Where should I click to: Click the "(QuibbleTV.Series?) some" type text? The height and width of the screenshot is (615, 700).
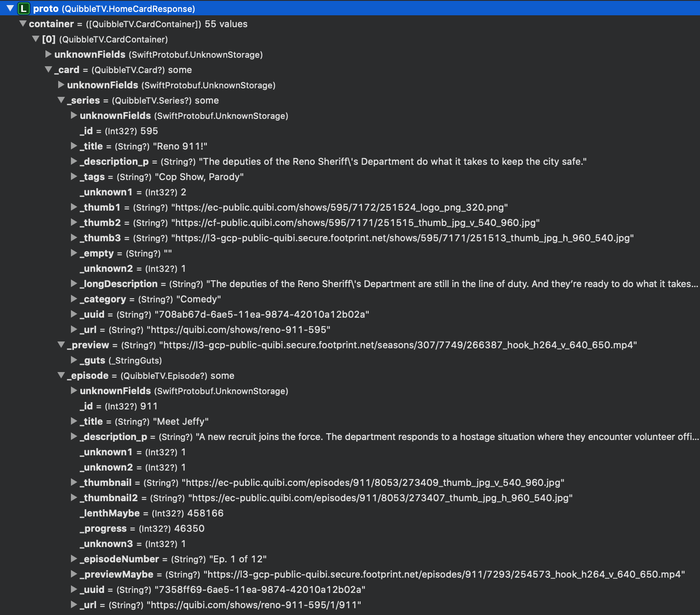click(x=165, y=100)
